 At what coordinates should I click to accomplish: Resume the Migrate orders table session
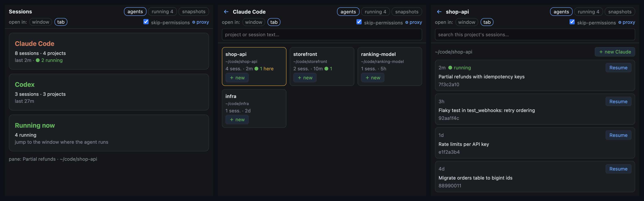pyautogui.click(x=618, y=169)
